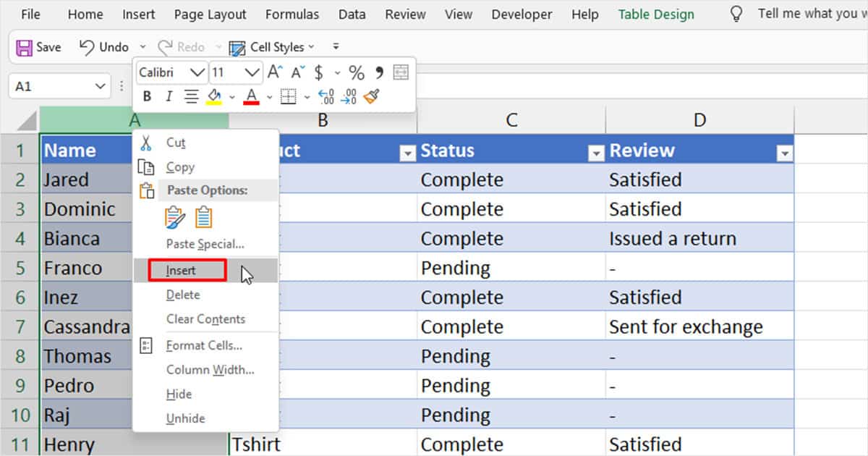The width and height of the screenshot is (868, 456).
Task: Click the Decrease Font Size icon
Action: 297,72
